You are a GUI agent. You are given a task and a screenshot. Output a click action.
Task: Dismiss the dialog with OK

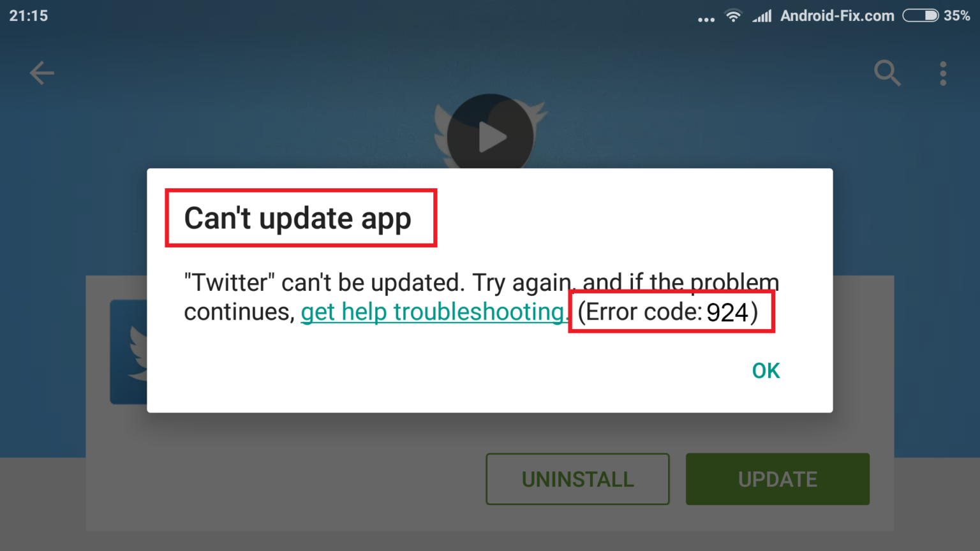766,371
